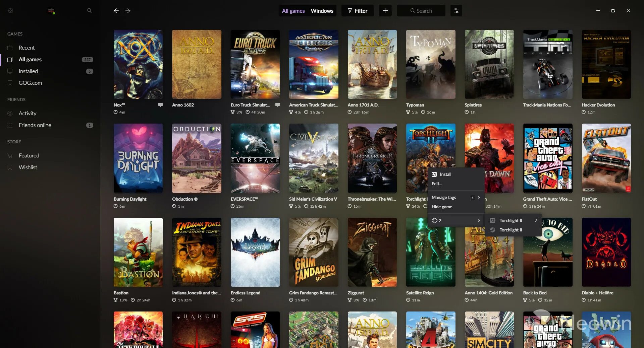Click the Thronebreaker game title

372,199
